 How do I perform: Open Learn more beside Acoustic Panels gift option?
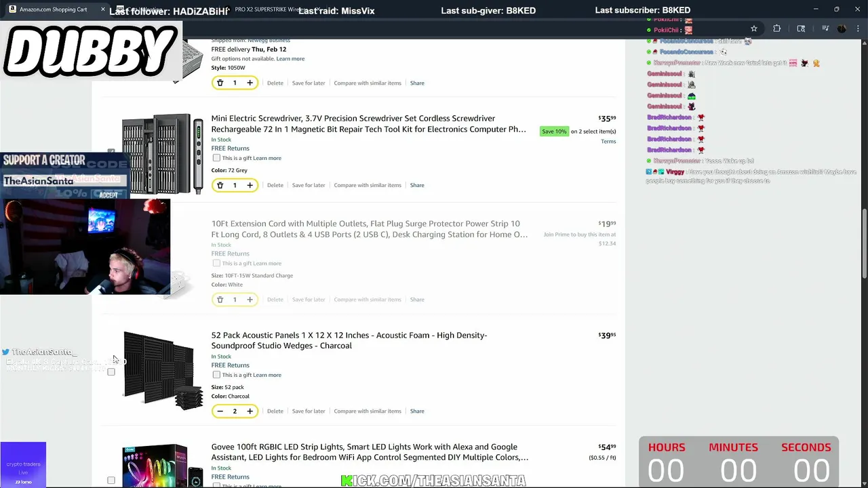tap(267, 375)
